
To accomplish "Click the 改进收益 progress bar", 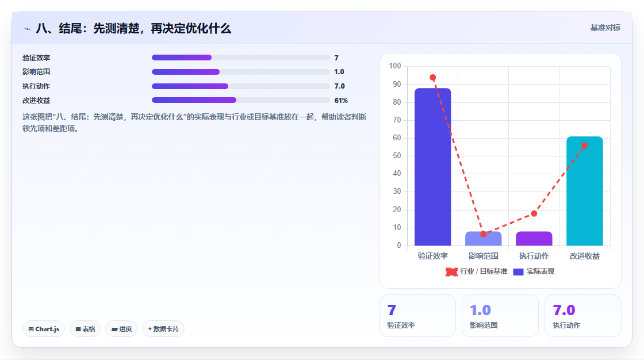I will point(241,100).
